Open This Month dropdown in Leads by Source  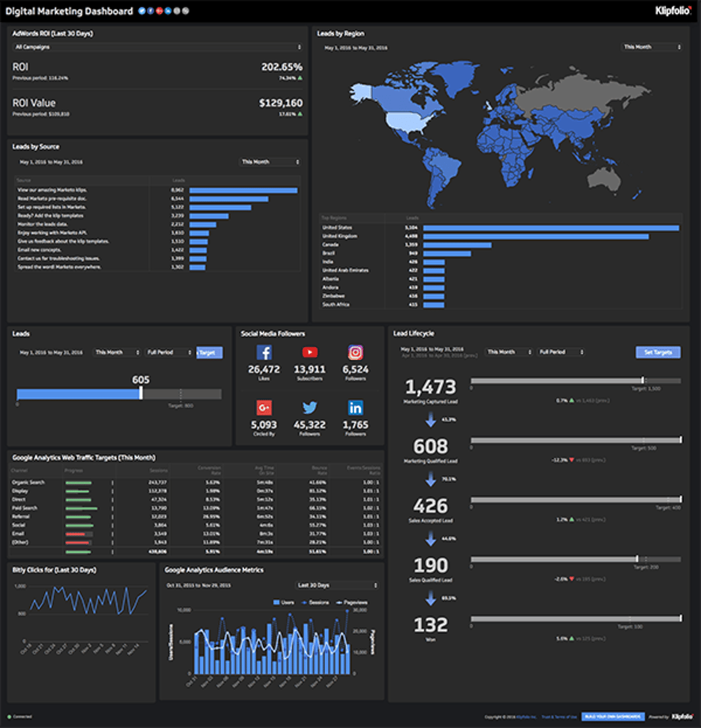tap(270, 162)
